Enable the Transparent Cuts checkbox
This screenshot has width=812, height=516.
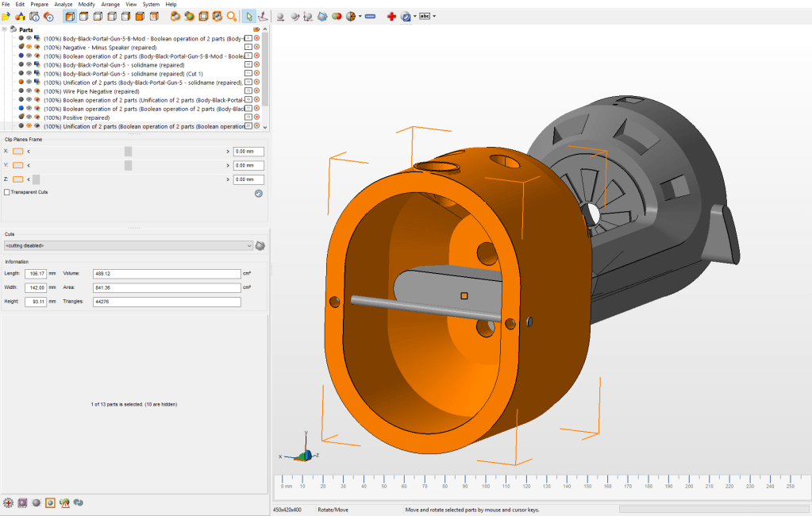(x=7, y=192)
